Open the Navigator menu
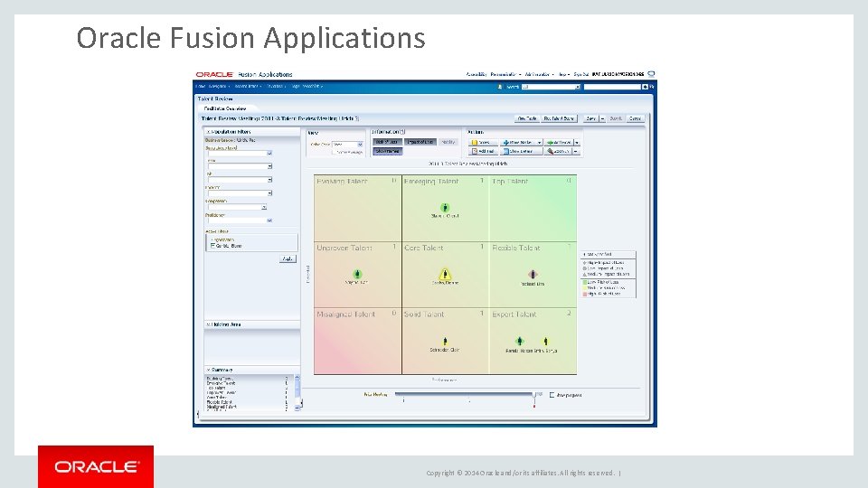Screen dimensions: 868x488 [x=219, y=87]
